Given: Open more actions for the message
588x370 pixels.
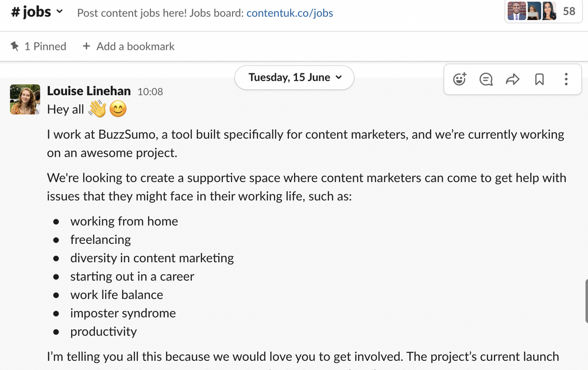Looking at the screenshot, I should pos(566,79).
